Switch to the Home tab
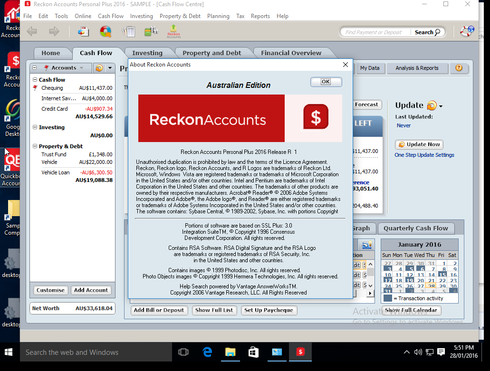The image size is (490, 371). (x=51, y=53)
